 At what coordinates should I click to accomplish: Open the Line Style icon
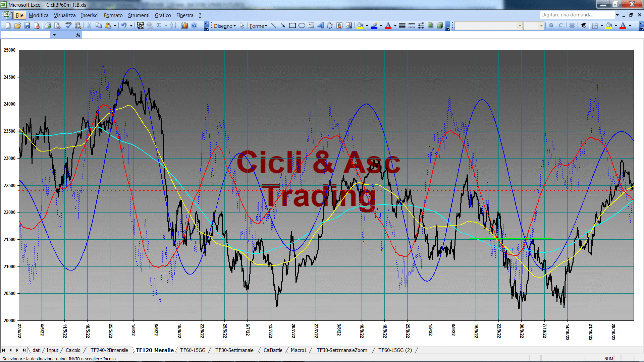(402, 26)
